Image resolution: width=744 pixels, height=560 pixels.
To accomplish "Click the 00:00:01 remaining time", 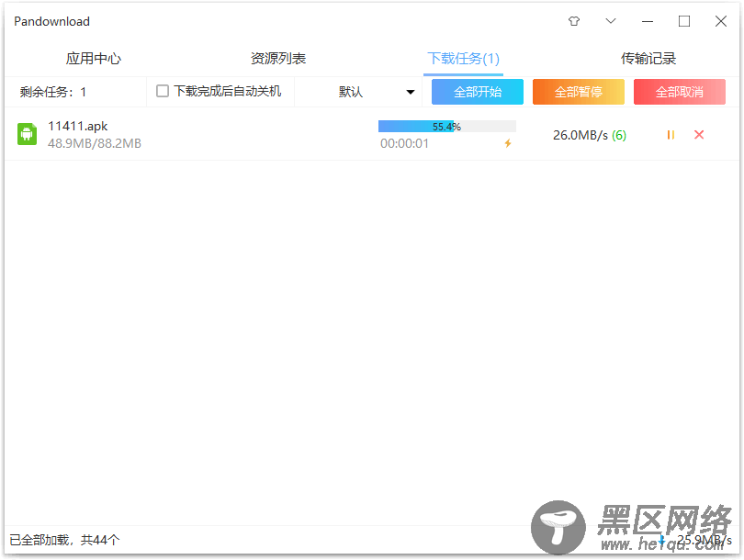I will 404,143.
